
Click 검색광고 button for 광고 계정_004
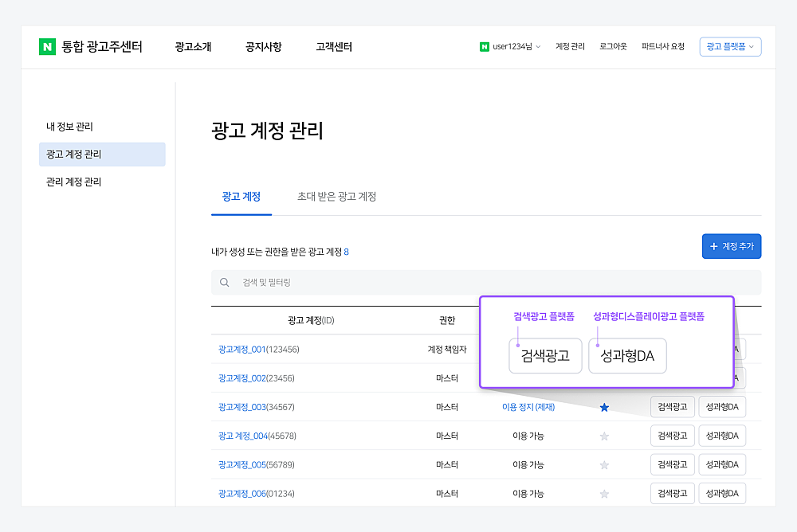pos(673,436)
